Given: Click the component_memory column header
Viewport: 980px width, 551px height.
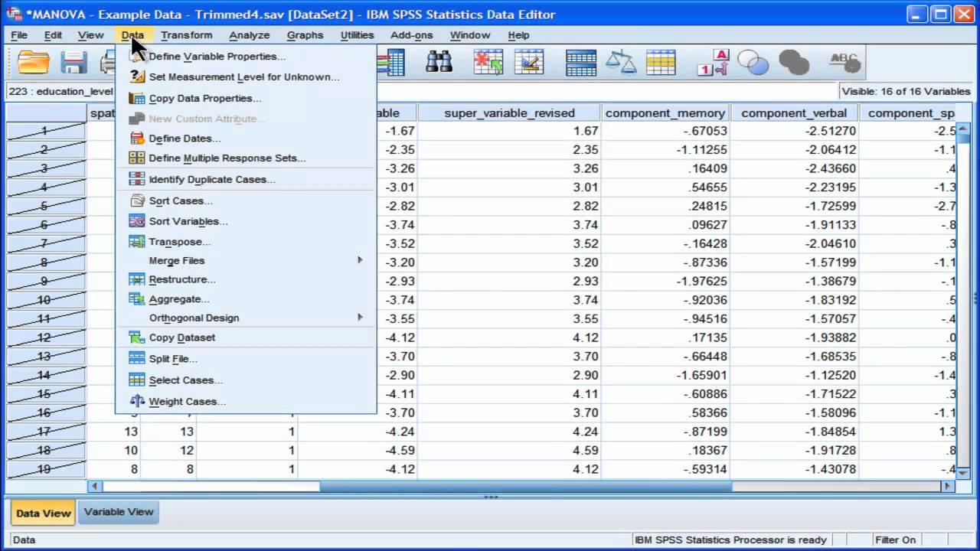Looking at the screenshot, I should click(665, 113).
